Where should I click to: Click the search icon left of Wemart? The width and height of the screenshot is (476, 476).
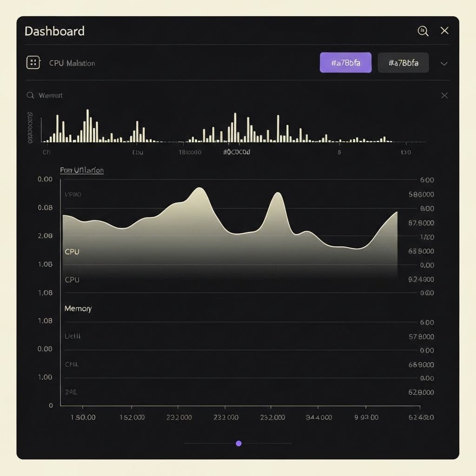31,95
